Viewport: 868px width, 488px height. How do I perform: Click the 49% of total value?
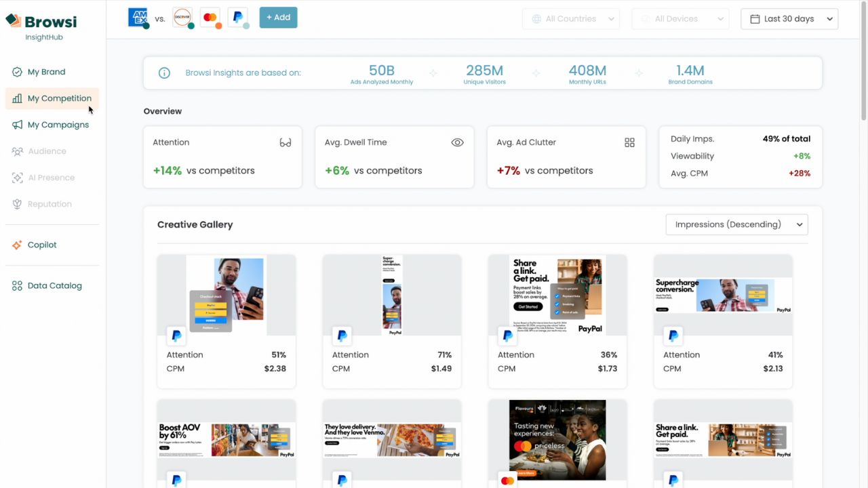pyautogui.click(x=787, y=139)
